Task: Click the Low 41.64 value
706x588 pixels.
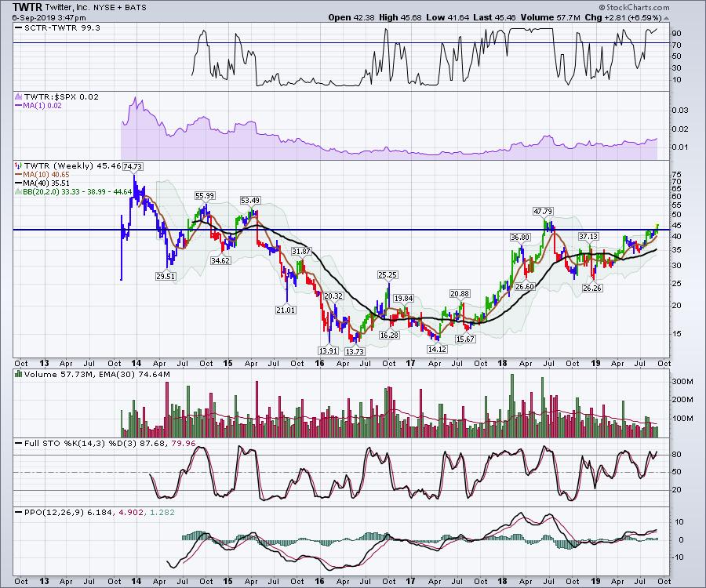Action: (x=448, y=17)
